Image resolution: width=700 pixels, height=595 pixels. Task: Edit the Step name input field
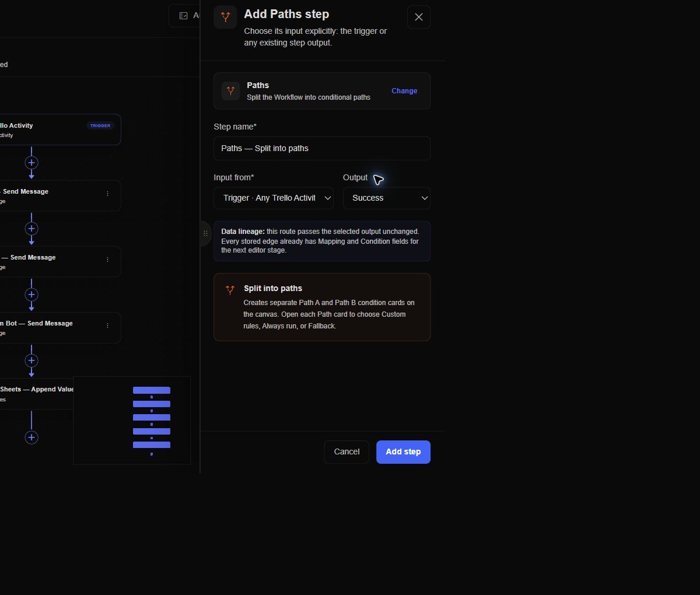pyautogui.click(x=322, y=148)
